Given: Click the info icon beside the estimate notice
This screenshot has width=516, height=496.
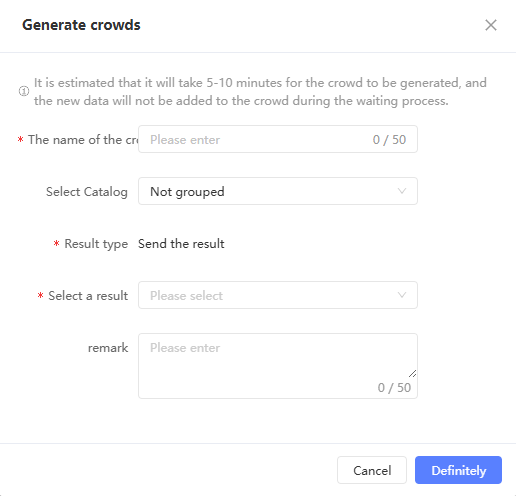Looking at the screenshot, I should point(24,91).
